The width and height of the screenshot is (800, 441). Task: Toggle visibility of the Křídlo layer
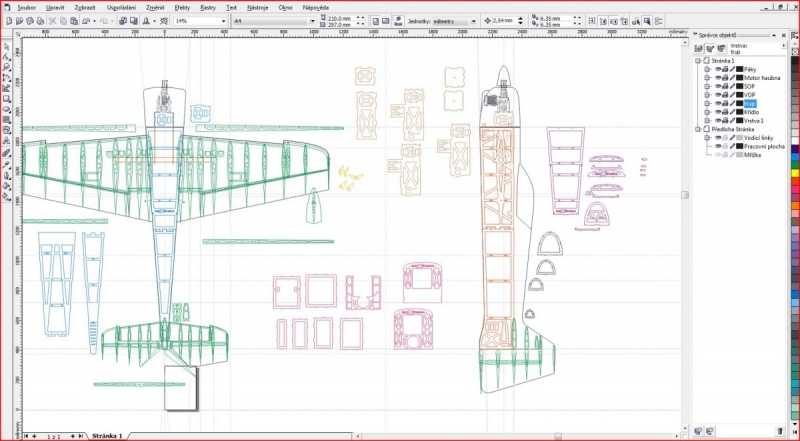[718, 112]
